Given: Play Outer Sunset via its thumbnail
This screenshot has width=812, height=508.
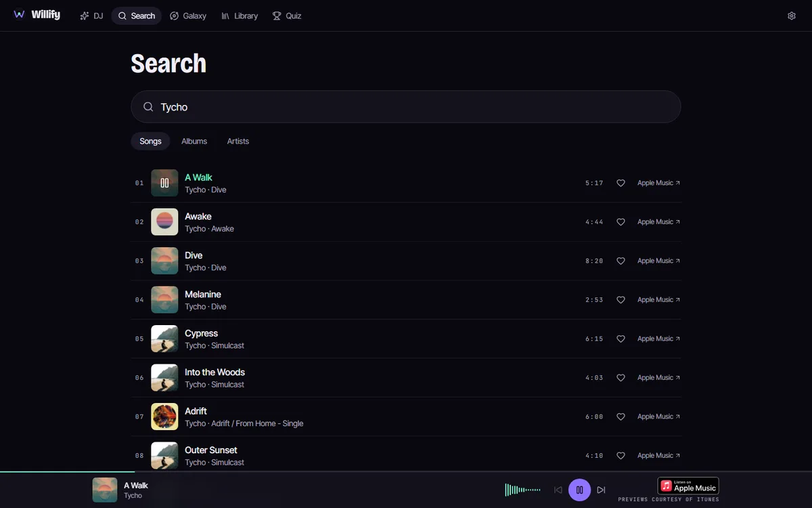Looking at the screenshot, I should pos(164,456).
